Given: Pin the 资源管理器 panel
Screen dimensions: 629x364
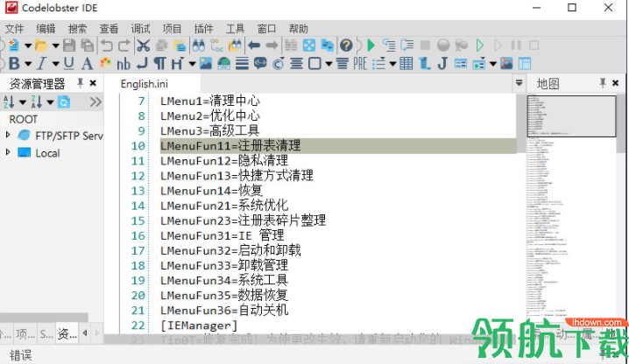Looking at the screenshot, I should coord(81,83).
